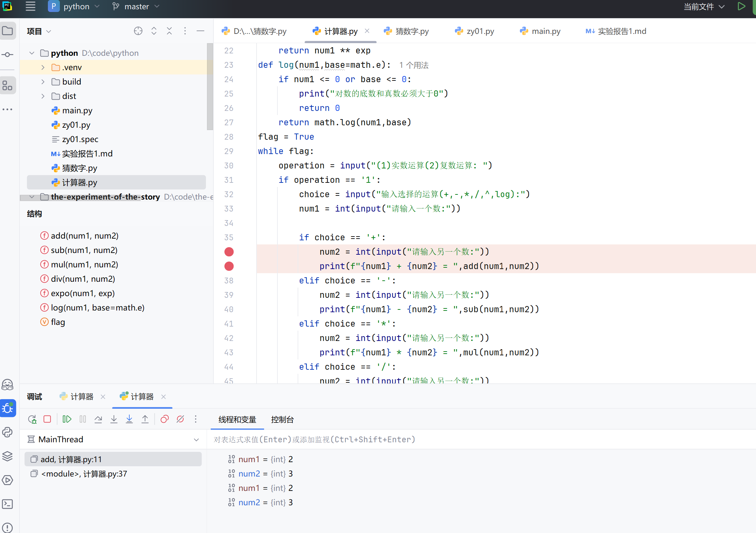The height and width of the screenshot is (533, 756).
Task: Select the <module> stack frame entry
Action: pyautogui.click(x=84, y=474)
